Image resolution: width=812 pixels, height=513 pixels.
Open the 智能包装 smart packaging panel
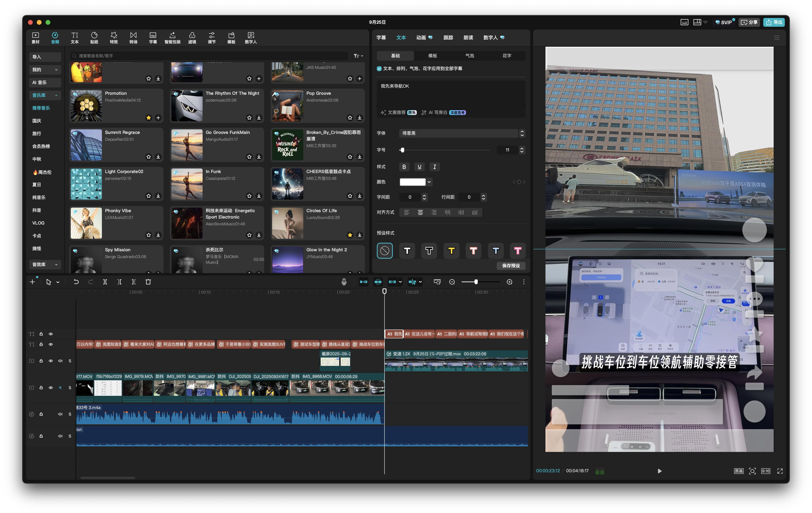(x=172, y=38)
